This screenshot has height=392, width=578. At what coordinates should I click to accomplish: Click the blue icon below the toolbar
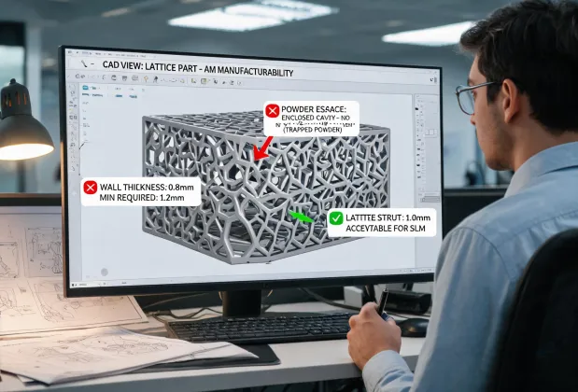(x=85, y=88)
